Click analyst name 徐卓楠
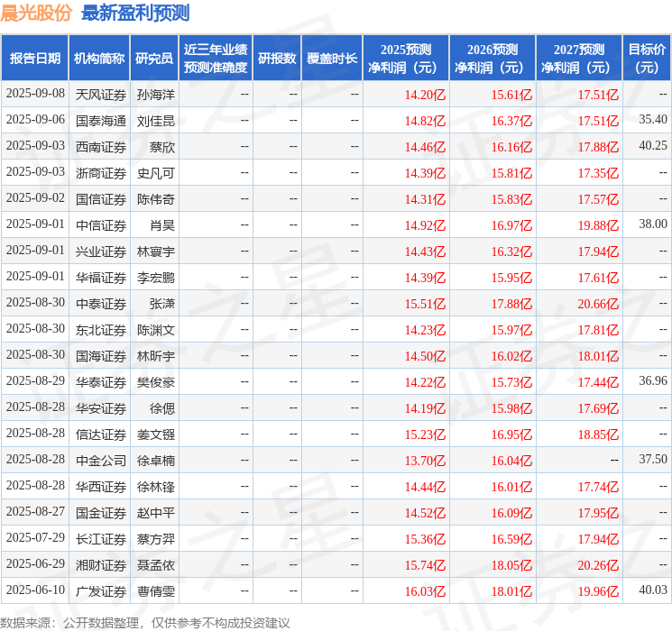This screenshot has width=672, height=631. [x=156, y=461]
